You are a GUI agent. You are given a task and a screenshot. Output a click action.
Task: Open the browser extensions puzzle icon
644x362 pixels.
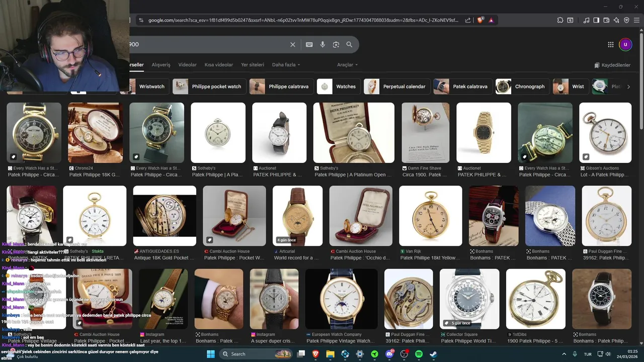(560, 20)
